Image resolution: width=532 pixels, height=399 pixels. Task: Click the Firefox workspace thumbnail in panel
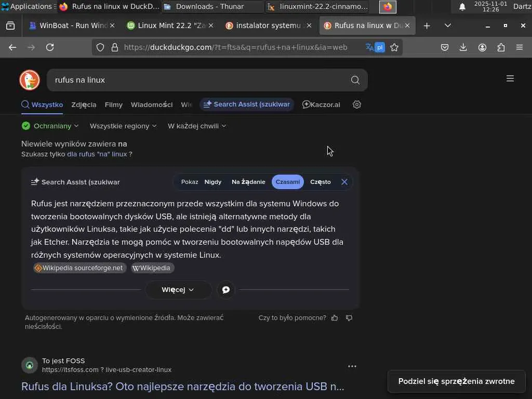pos(388,7)
